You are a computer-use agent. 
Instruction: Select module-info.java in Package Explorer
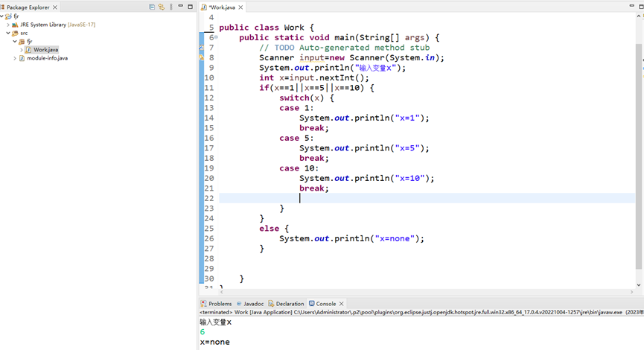(x=47, y=58)
